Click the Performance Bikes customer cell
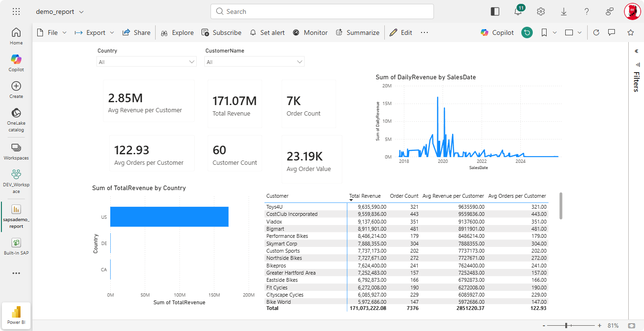The image size is (644, 331). (287, 236)
